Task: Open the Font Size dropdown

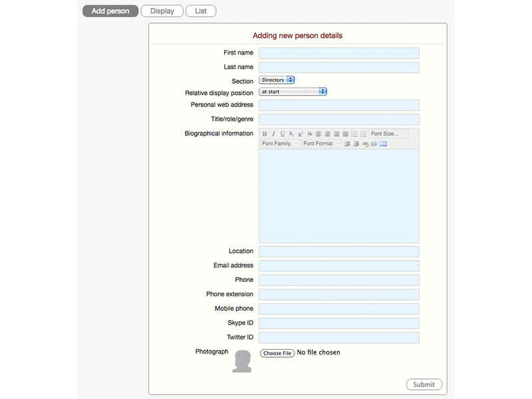Action: [389, 134]
